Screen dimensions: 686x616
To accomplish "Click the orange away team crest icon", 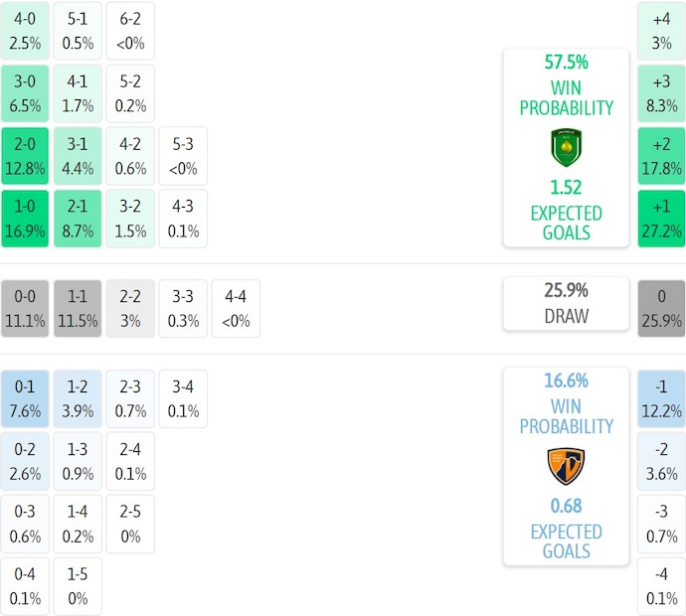I will 566,466.
